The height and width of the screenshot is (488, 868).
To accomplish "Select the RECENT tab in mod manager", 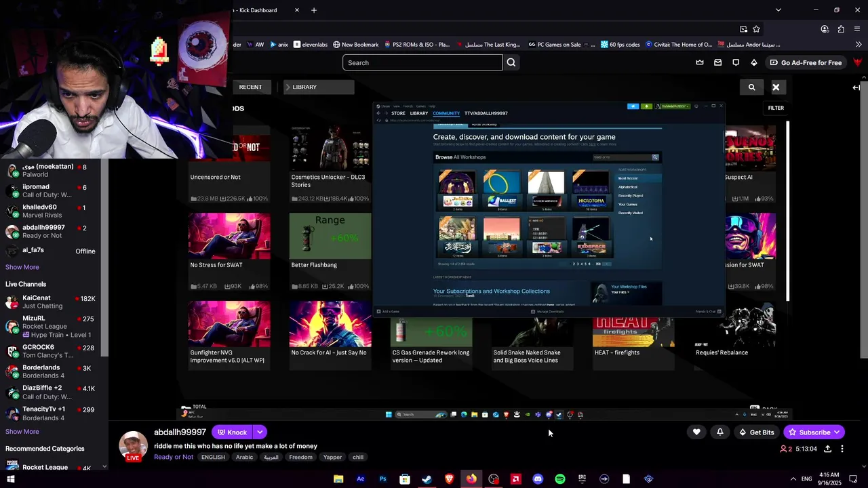I will [250, 87].
